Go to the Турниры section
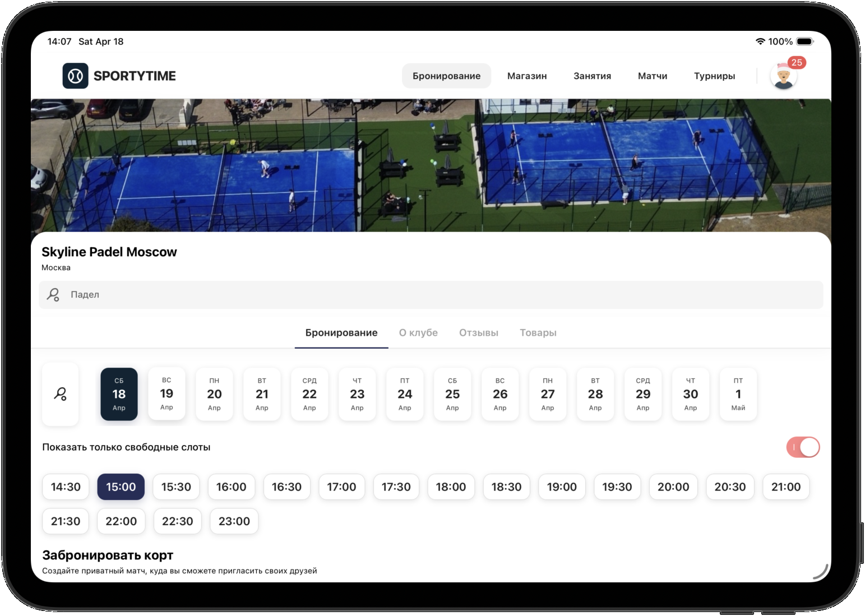865x616 pixels. click(714, 76)
